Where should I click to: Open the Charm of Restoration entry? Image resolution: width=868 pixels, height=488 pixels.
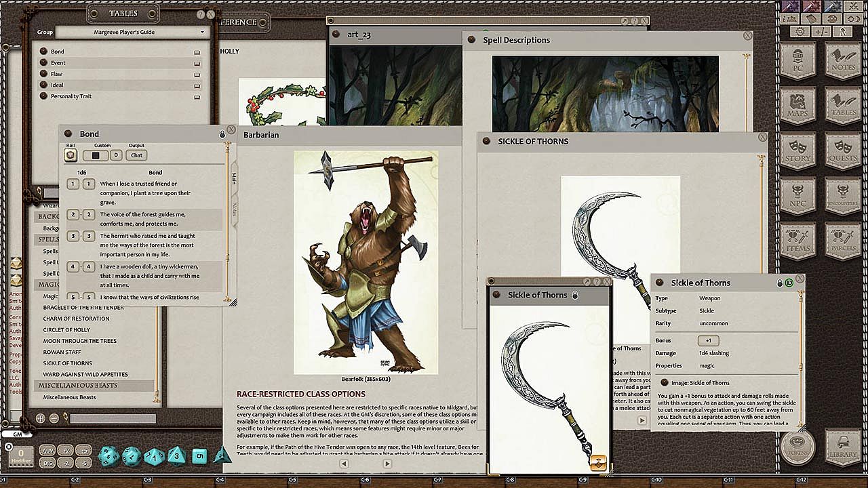point(76,319)
